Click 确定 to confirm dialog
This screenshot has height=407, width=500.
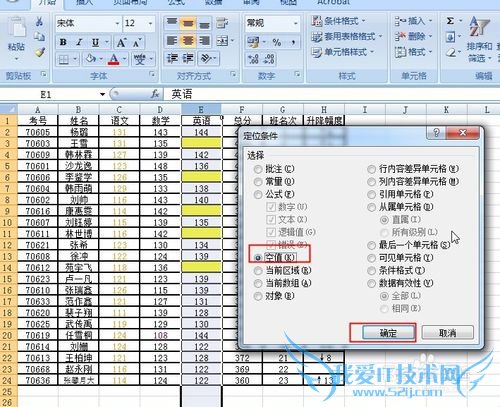(x=388, y=333)
